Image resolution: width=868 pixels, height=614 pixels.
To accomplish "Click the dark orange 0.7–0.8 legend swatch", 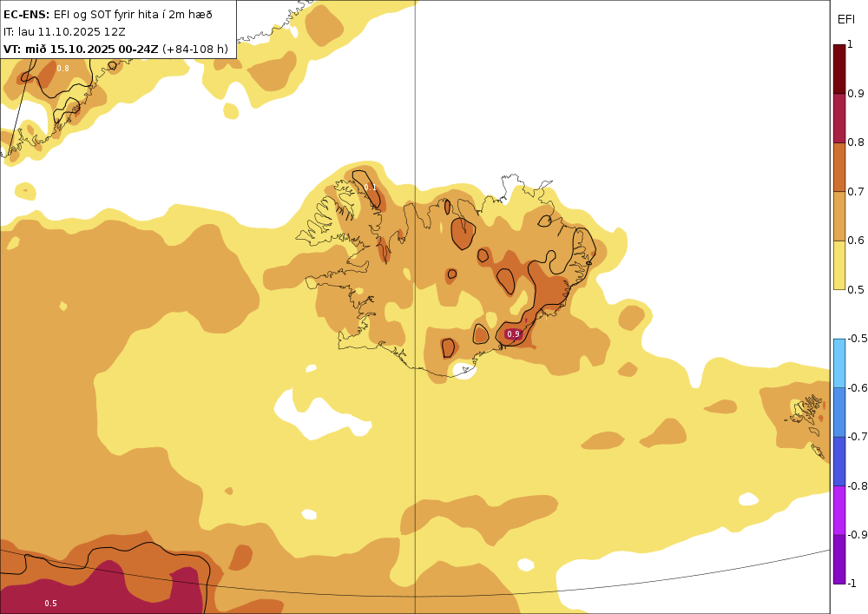I will tap(839, 168).
